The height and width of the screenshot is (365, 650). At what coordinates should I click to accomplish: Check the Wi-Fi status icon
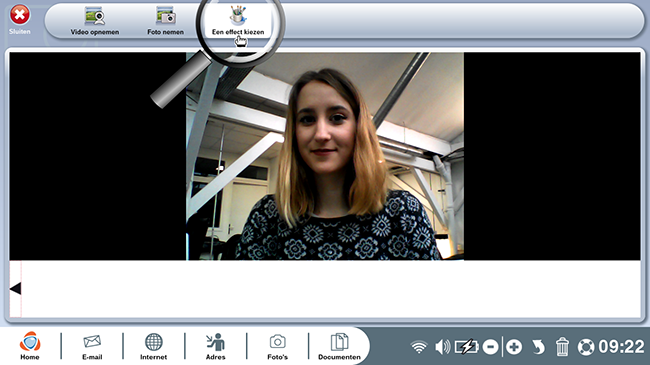click(419, 347)
